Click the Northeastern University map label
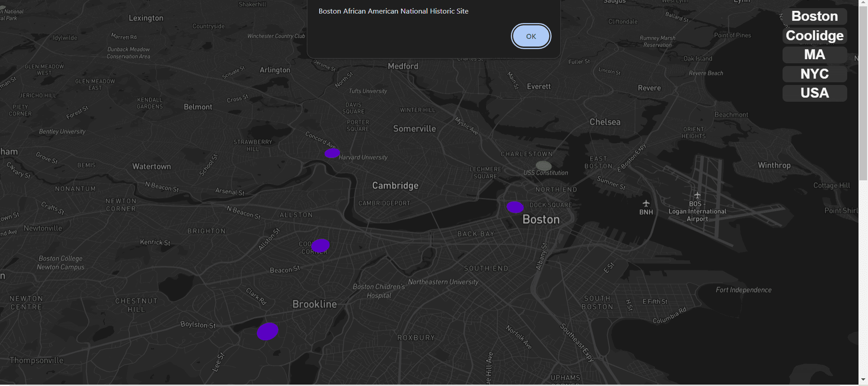This screenshot has height=386, width=868. pos(443,282)
